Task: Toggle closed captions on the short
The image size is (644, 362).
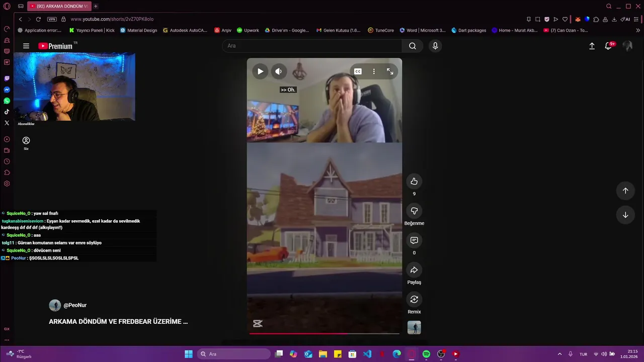Action: click(358, 71)
